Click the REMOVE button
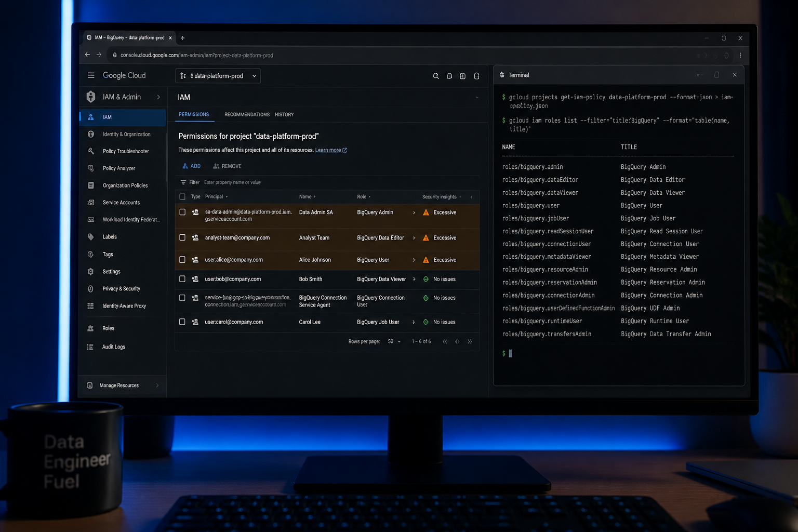Screen dimensions: 798x532 tap(228, 166)
